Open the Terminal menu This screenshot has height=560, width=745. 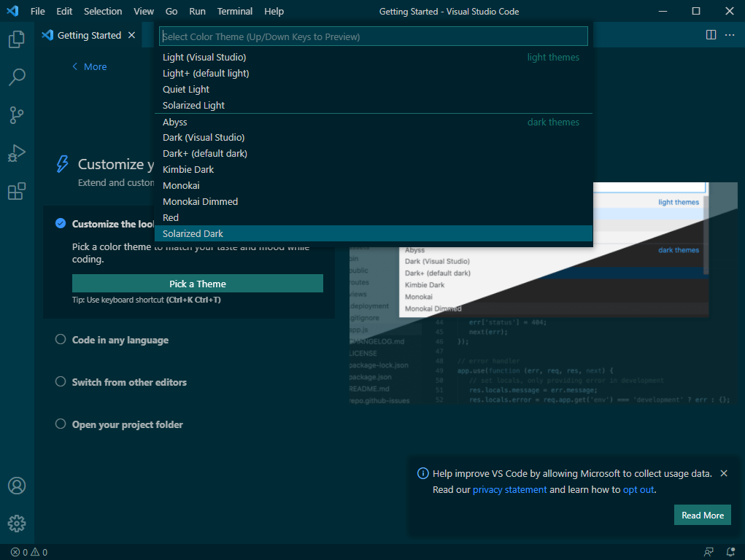tap(235, 11)
